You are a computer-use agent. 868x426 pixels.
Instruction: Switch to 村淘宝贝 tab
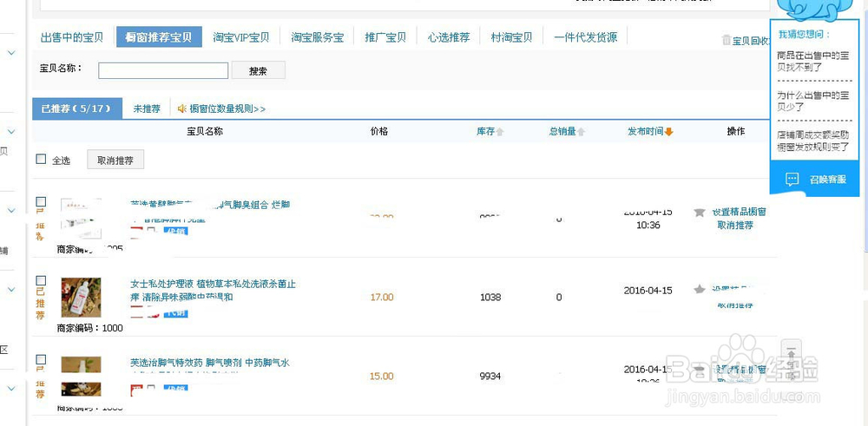(511, 37)
